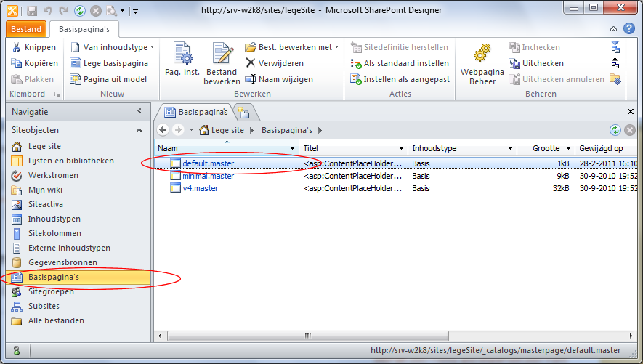Click Pagina uit model button

point(108,79)
